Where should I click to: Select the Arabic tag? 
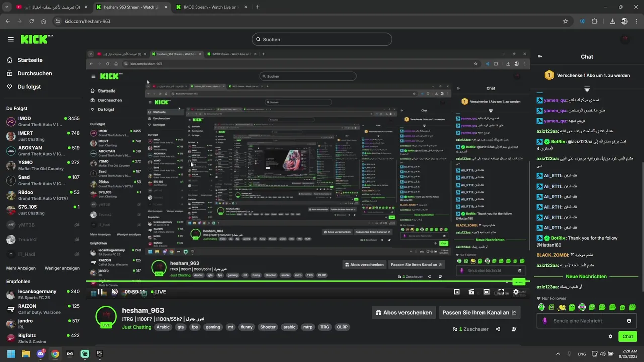[x=163, y=327]
